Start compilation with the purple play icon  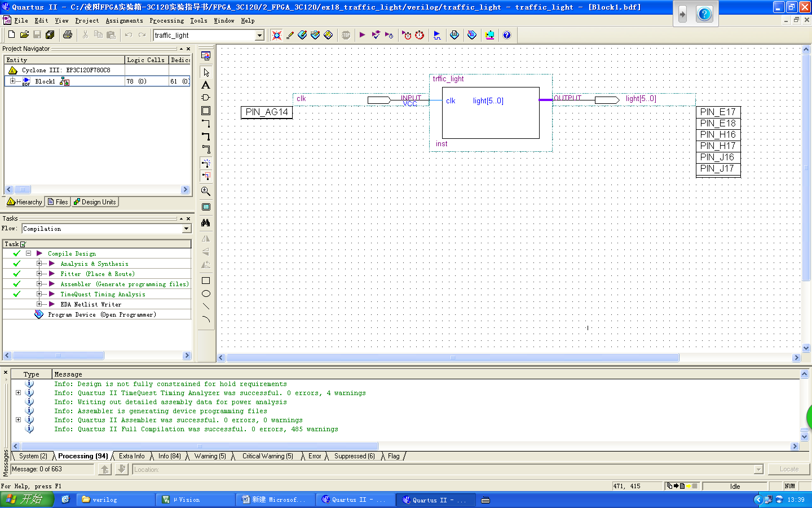click(362, 35)
